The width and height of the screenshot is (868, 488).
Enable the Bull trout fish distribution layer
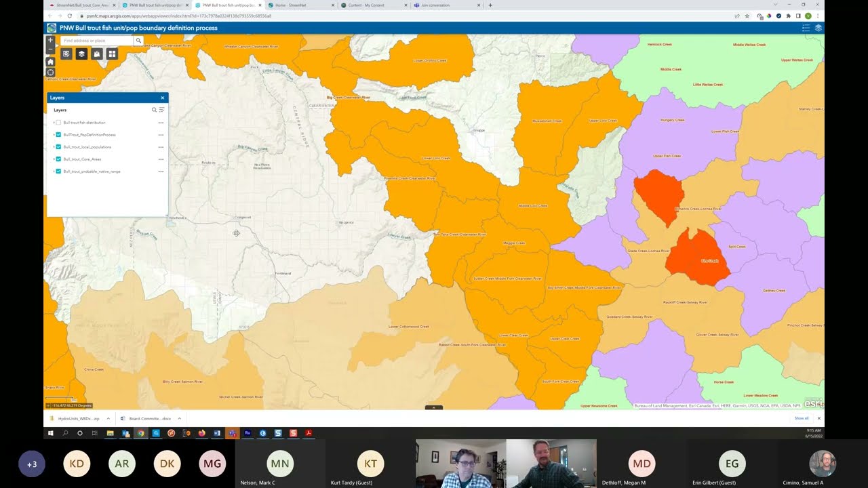(x=59, y=123)
